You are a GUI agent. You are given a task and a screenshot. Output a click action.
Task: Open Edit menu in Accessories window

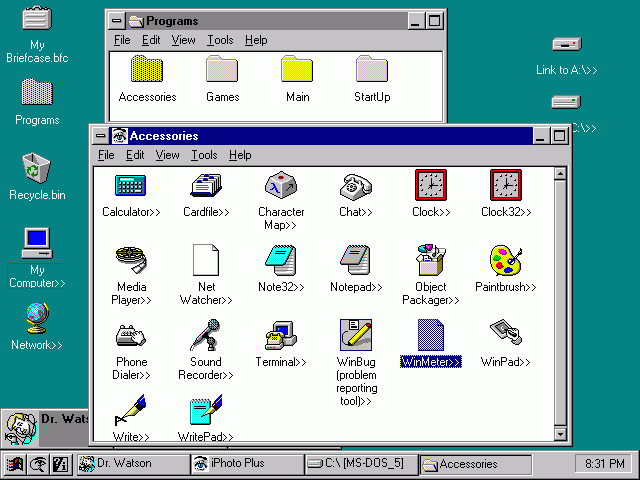coord(135,155)
